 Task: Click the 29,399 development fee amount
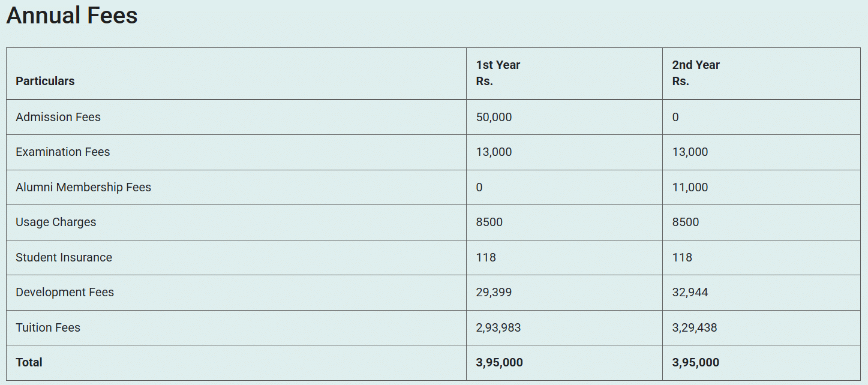pos(494,292)
